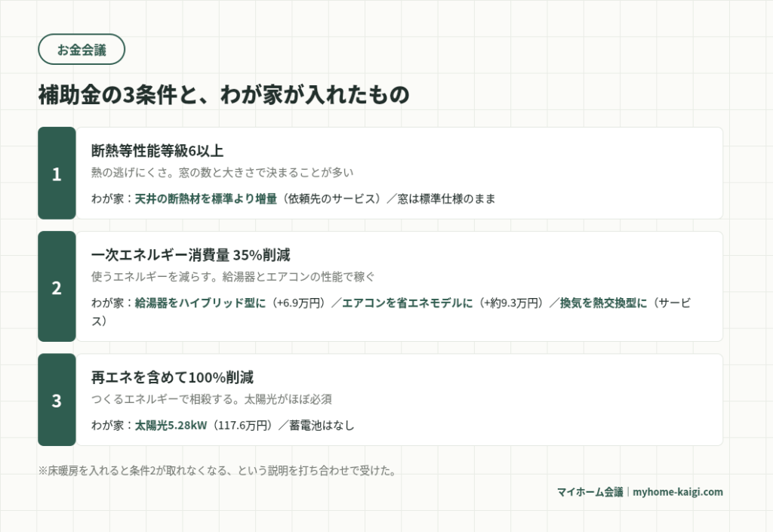773x532 pixels.
Task: Click the text 窓は標準仕様のまま
Action: (x=447, y=198)
